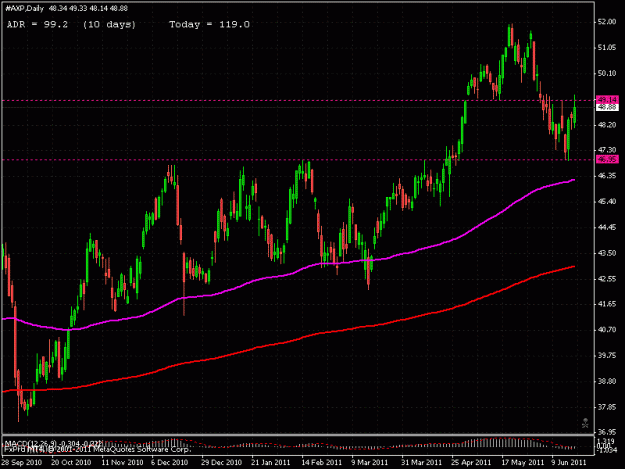This screenshot has height=469, width=625.
Task: Click the 39.75 price axis label
Action: coord(607,355)
